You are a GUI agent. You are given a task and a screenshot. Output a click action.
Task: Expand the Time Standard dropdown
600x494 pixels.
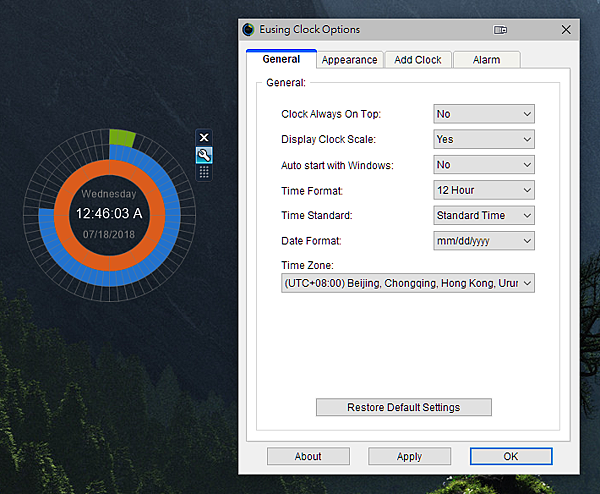pos(484,215)
